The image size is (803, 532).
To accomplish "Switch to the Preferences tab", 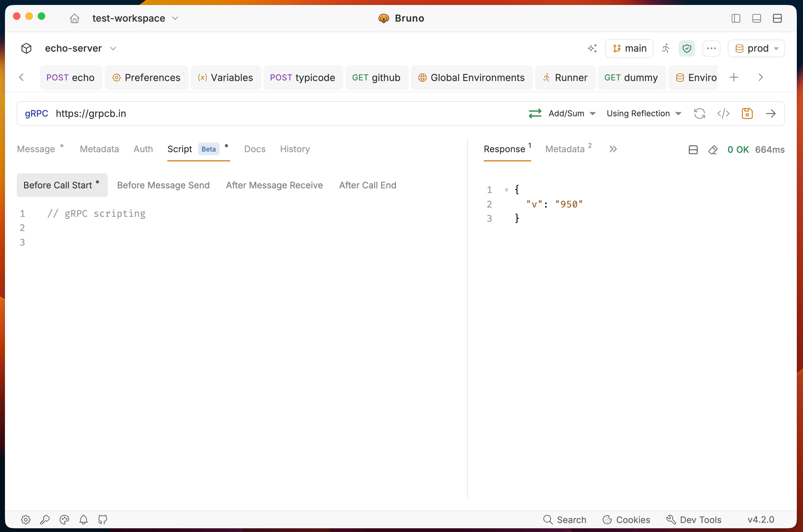I will coord(147,78).
